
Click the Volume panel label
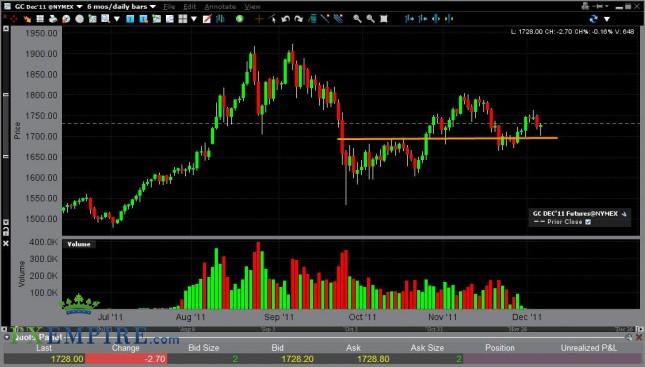79,244
